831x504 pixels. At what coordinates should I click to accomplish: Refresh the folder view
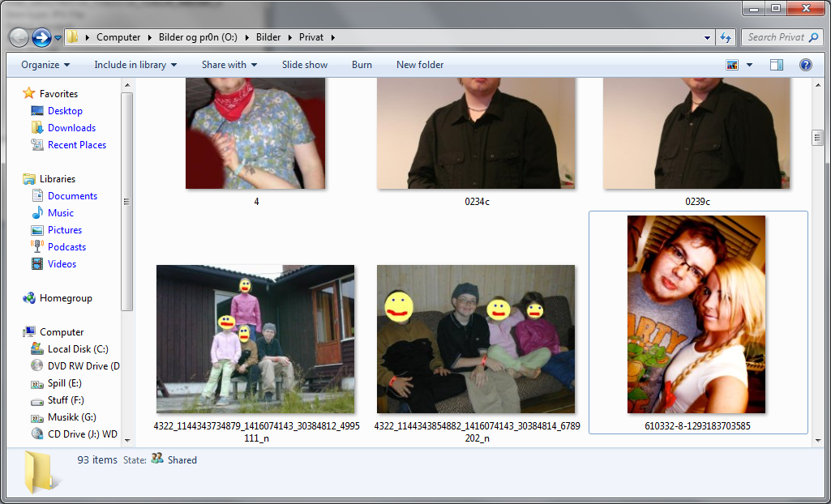725,37
